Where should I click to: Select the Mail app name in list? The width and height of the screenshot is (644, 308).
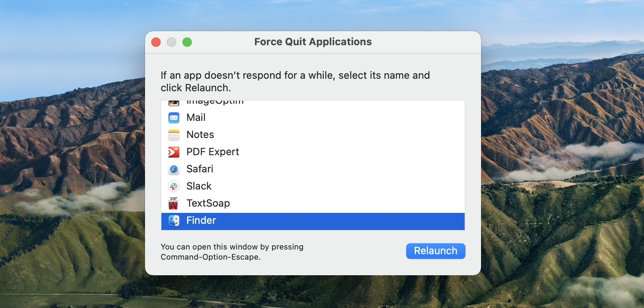(196, 117)
